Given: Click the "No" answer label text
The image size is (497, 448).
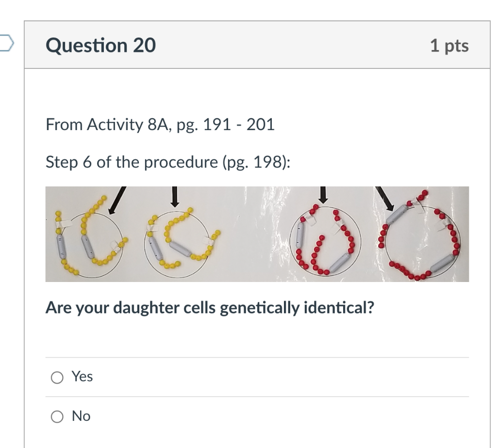Looking at the screenshot, I should click(x=81, y=416).
